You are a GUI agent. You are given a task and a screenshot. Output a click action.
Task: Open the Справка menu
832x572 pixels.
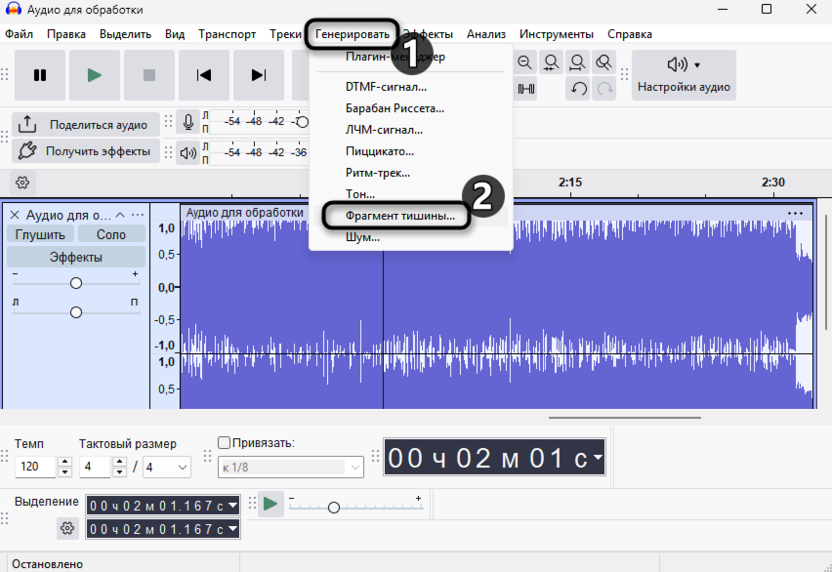pyautogui.click(x=629, y=34)
